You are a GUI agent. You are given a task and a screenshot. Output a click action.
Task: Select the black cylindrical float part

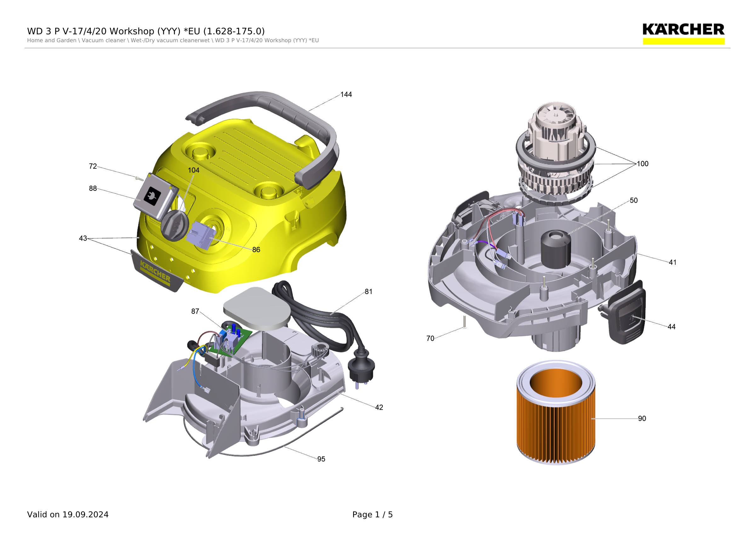[x=556, y=249]
